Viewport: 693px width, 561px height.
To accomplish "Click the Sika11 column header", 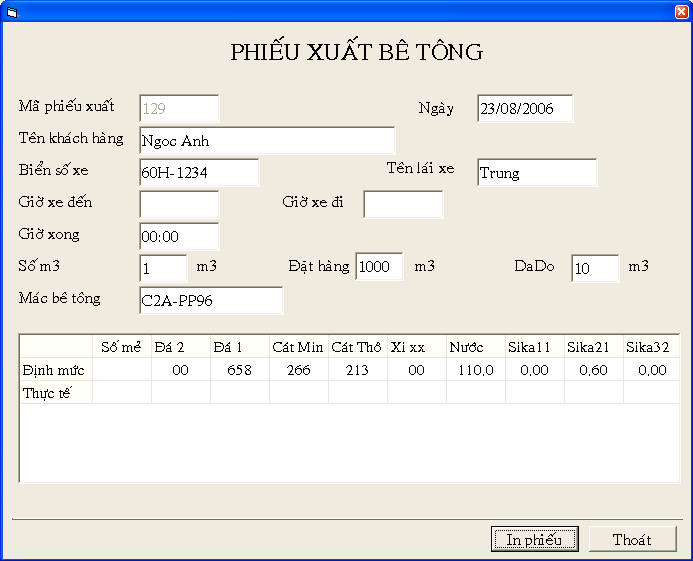I will point(535,347).
